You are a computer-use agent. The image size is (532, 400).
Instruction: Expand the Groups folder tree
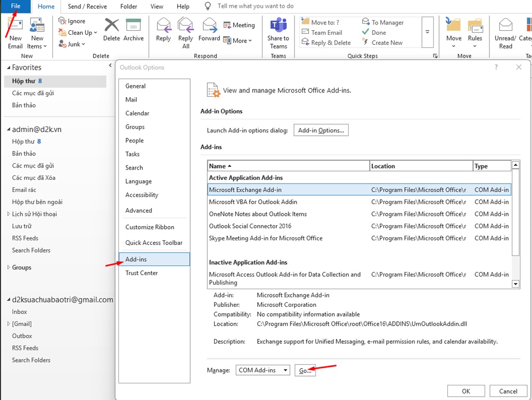click(x=8, y=267)
